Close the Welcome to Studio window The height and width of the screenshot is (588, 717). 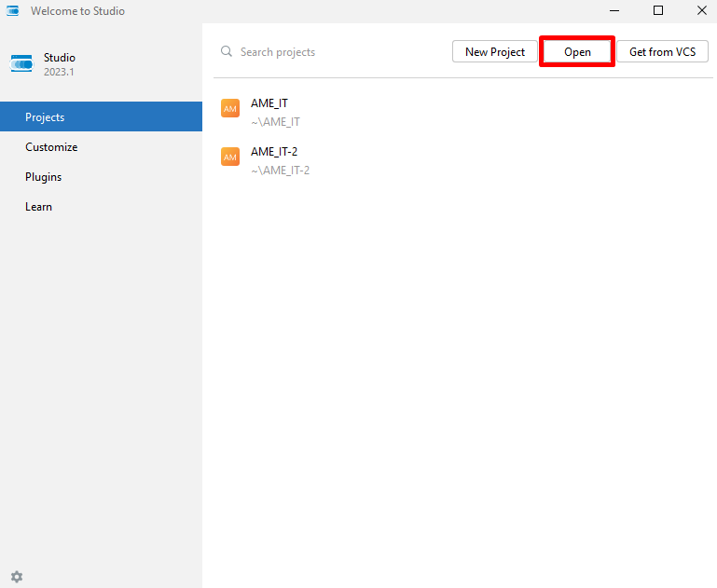(x=700, y=11)
